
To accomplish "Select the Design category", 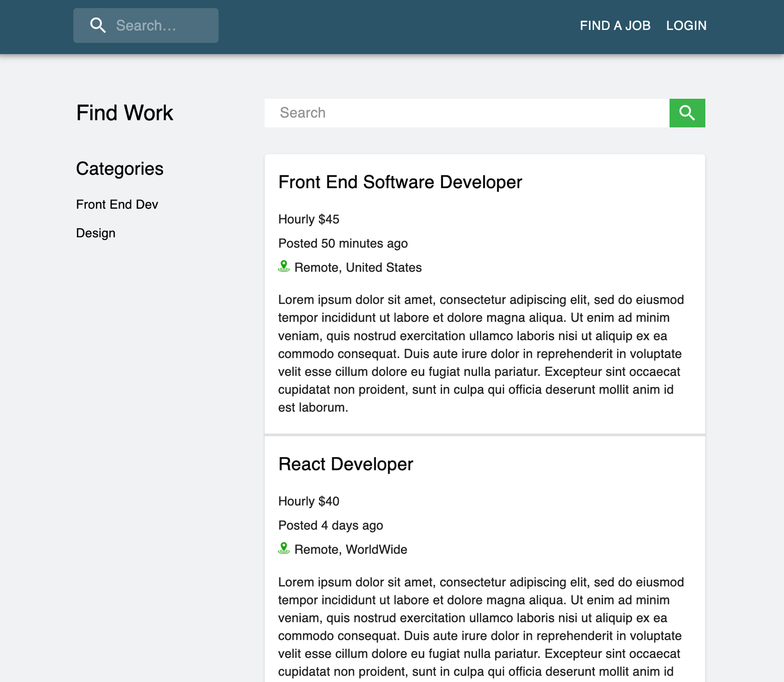I will click(96, 233).
